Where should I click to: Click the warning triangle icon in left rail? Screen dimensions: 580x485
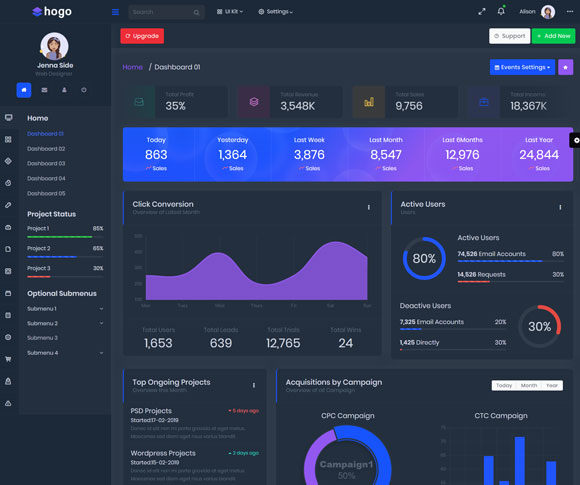(x=8, y=403)
